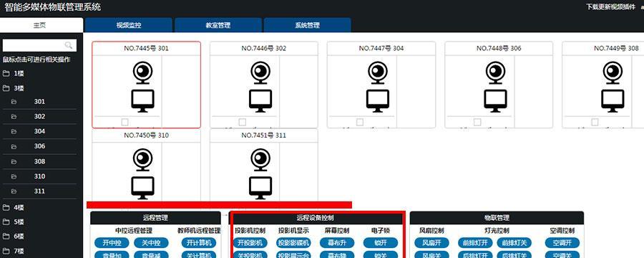Select the monitor icon in NO.7448 306 card
The width and height of the screenshot is (644, 258).
tap(495, 101)
